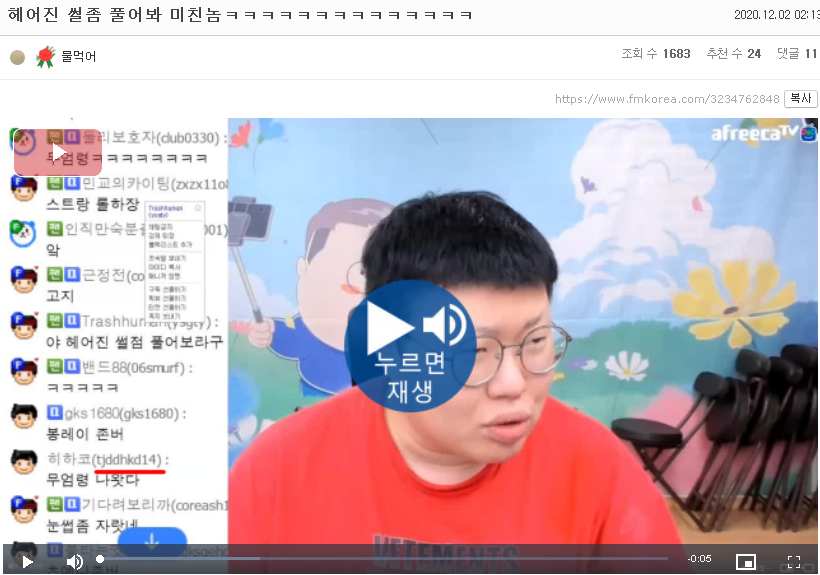
Task: Click the 조회 수 1683 view count
Action: pyautogui.click(x=656, y=53)
